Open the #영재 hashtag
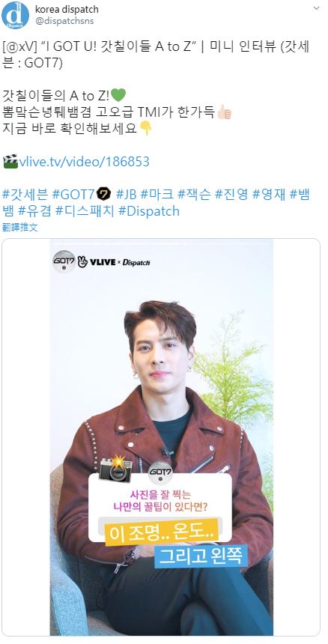328x644 pixels. [269, 194]
